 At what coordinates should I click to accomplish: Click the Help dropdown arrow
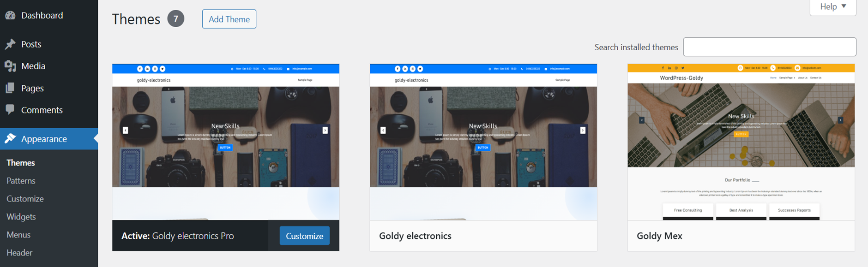[x=844, y=6]
